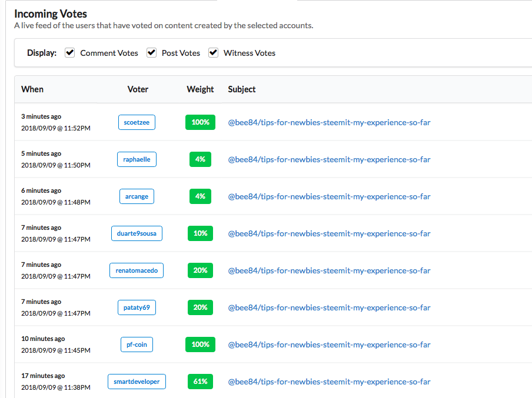Click the Subject column header
532x398 pixels.
[241, 89]
